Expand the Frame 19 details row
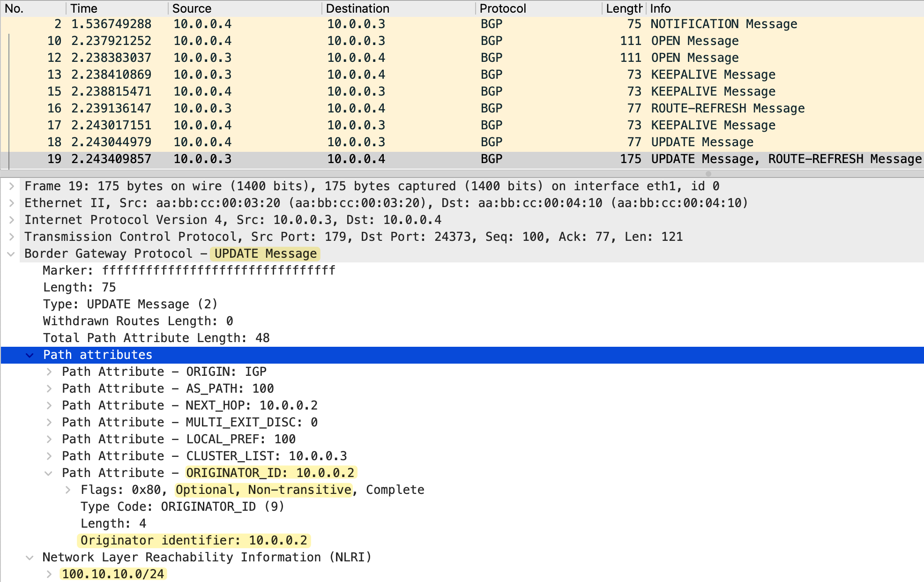Screen dimensions: 924x582 click(12, 186)
